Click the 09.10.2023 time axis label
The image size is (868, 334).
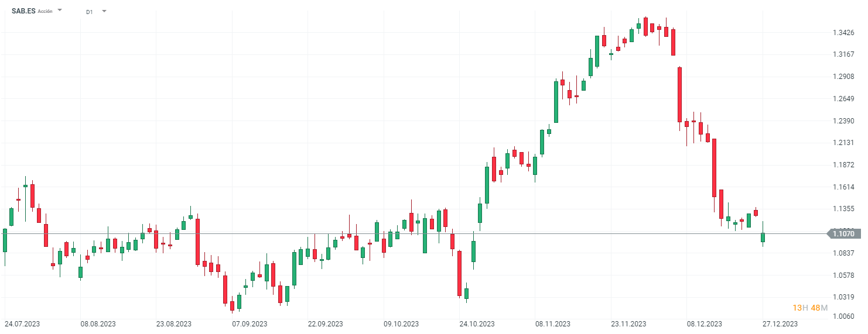point(401,324)
